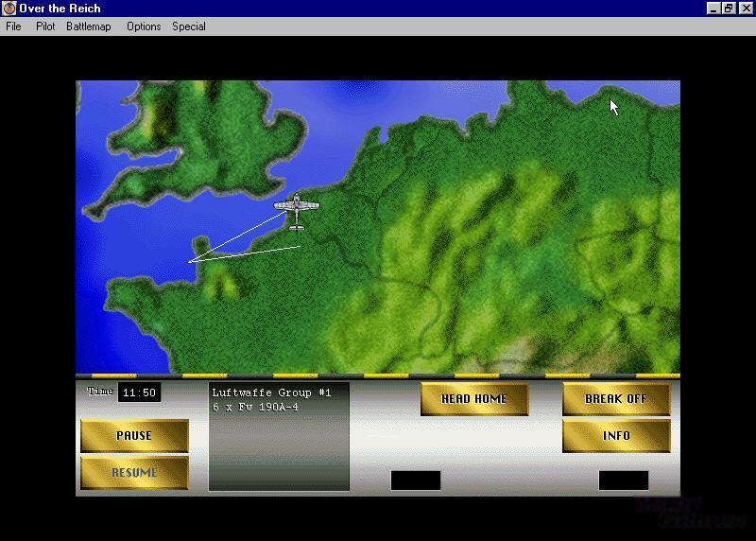Open the Options menu
This screenshot has height=541, width=756.
coord(144,26)
